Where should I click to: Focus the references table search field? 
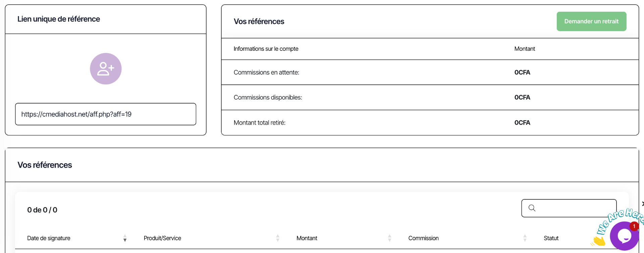(569, 208)
